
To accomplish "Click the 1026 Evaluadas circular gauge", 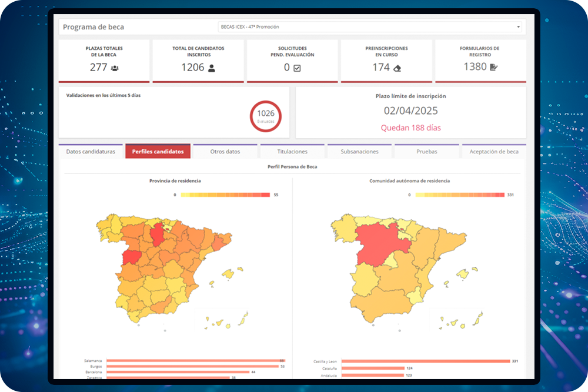I will [266, 116].
